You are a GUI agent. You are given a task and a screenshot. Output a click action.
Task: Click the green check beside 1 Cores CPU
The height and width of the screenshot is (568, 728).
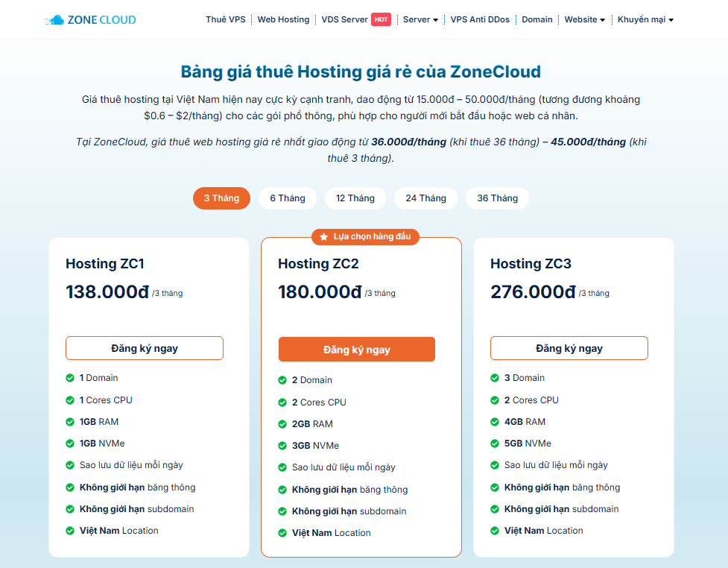click(x=70, y=400)
